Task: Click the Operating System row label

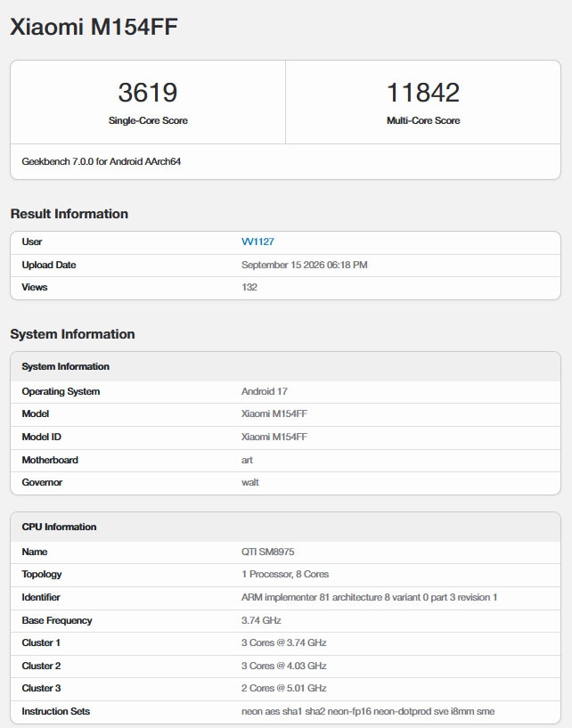Action: coord(61,391)
